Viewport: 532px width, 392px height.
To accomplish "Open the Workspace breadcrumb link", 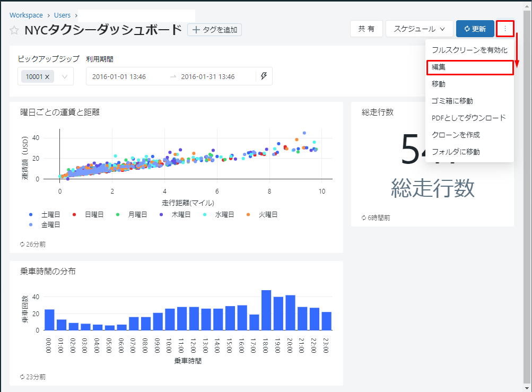I will click(x=26, y=15).
